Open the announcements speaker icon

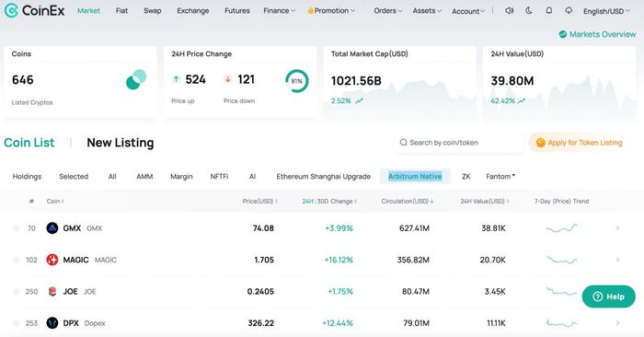click(x=509, y=11)
